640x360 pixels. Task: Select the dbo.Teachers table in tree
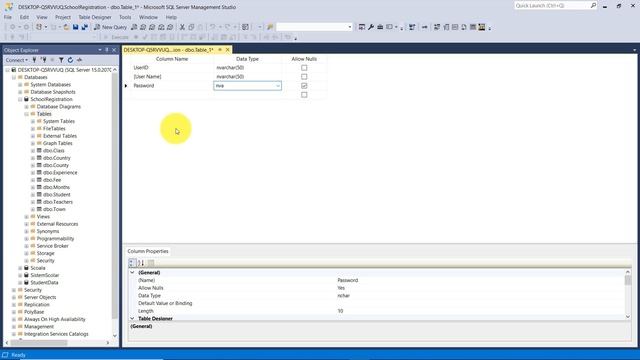tap(58, 202)
